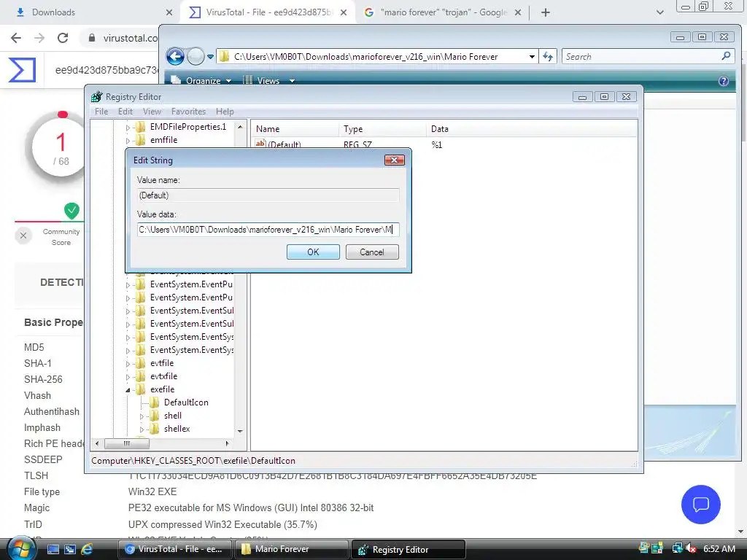Open Registry Editor Favorites menu
Viewport: 747px width, 560px height.
pyautogui.click(x=189, y=112)
